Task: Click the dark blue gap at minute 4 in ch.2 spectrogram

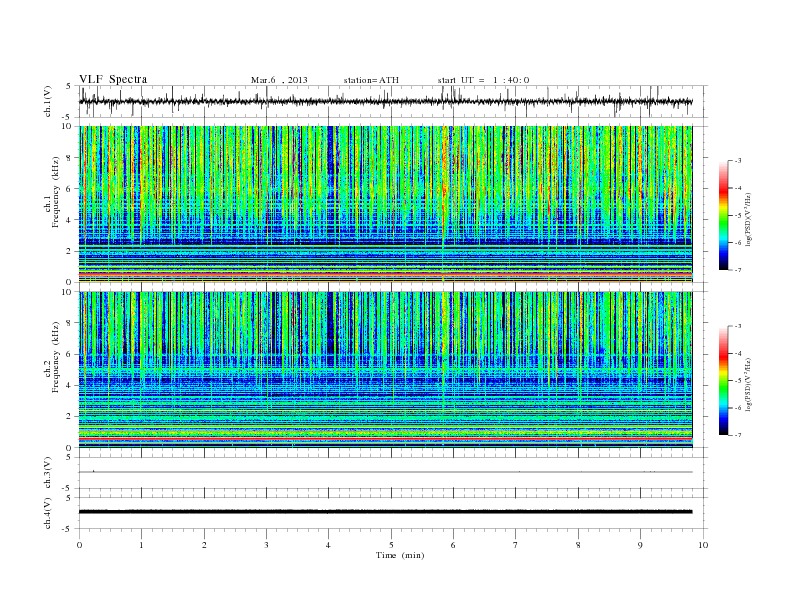Action: (x=331, y=323)
